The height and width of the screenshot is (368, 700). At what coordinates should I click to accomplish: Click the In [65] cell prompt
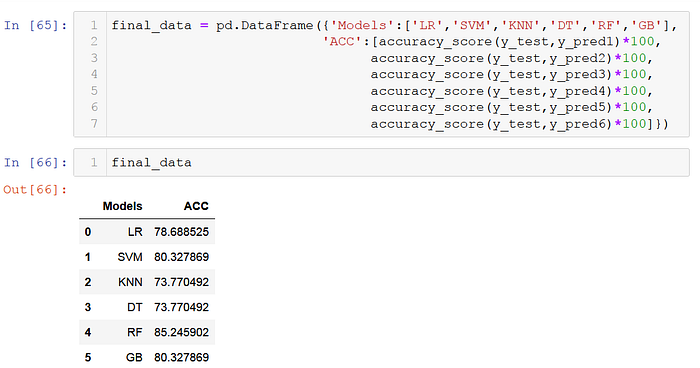[x=35, y=25]
